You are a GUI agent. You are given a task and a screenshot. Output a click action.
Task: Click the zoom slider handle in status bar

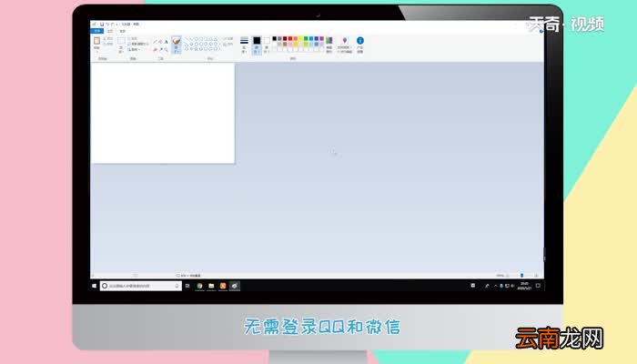[521, 276]
